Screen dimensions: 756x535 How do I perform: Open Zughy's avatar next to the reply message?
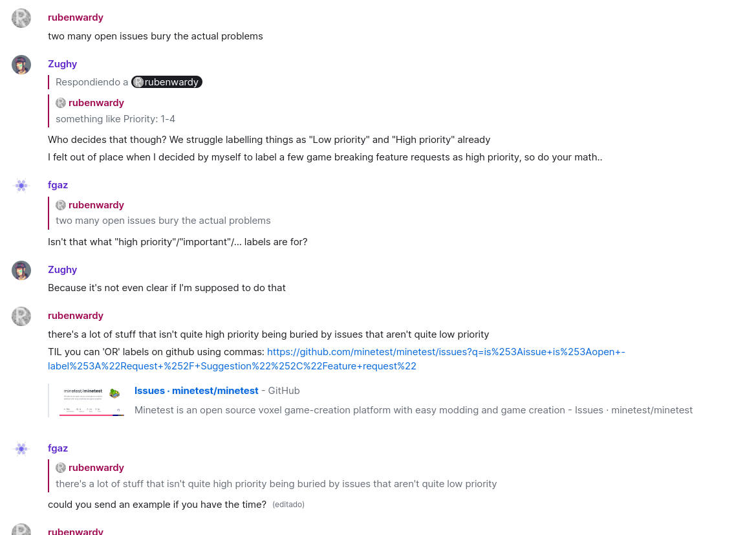tap(21, 65)
